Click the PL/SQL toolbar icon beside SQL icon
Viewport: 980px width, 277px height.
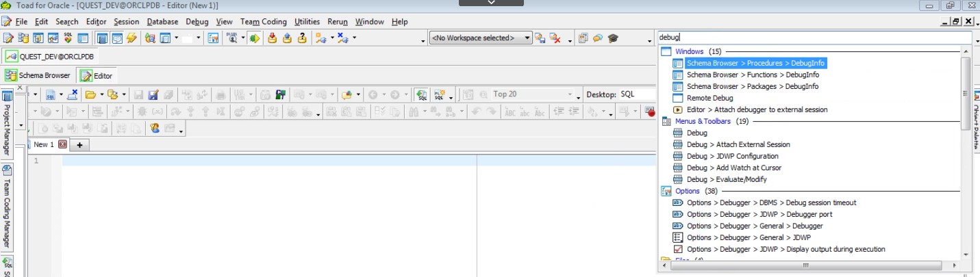[x=439, y=94]
